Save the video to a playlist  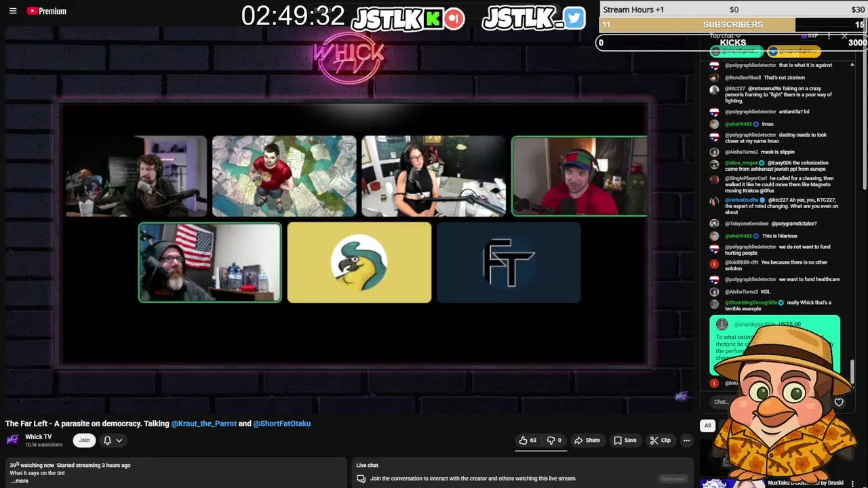click(x=625, y=441)
